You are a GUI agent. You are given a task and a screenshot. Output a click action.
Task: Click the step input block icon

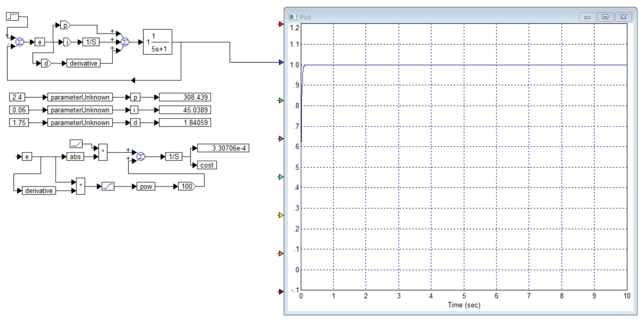click(12, 17)
